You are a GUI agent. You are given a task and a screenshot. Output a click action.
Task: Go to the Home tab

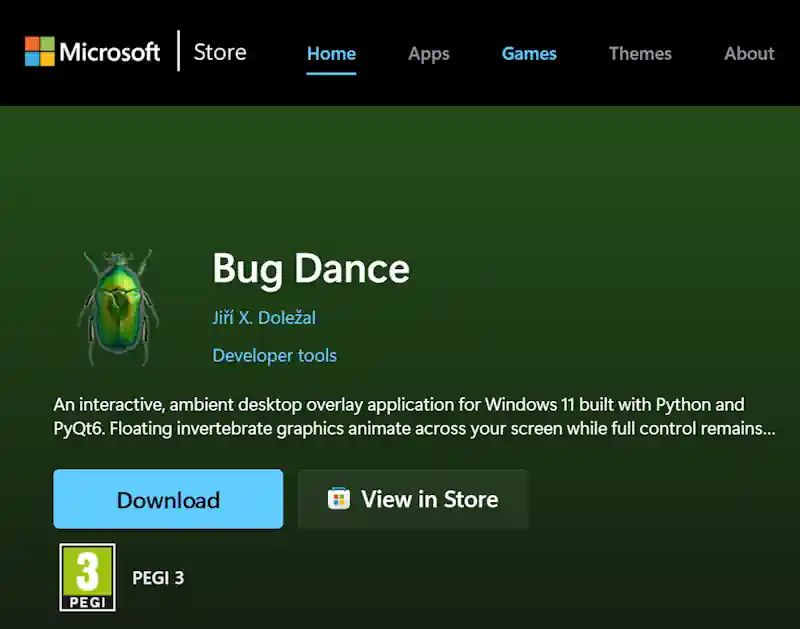pos(331,54)
